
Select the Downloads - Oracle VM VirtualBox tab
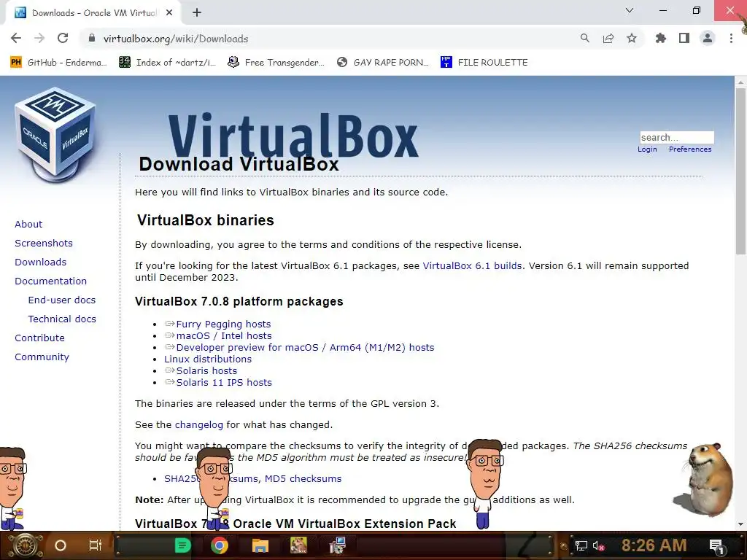93,13
